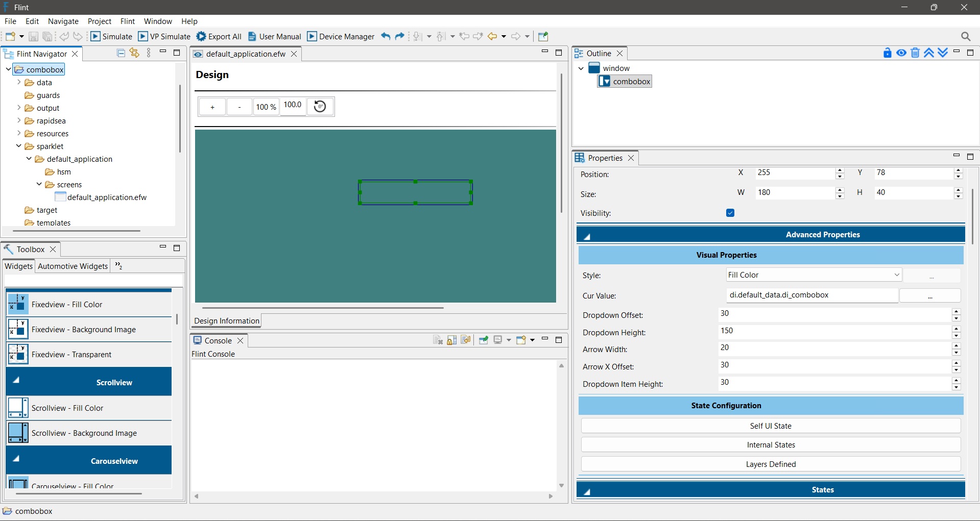Click the Layers Defined button

coord(771,464)
